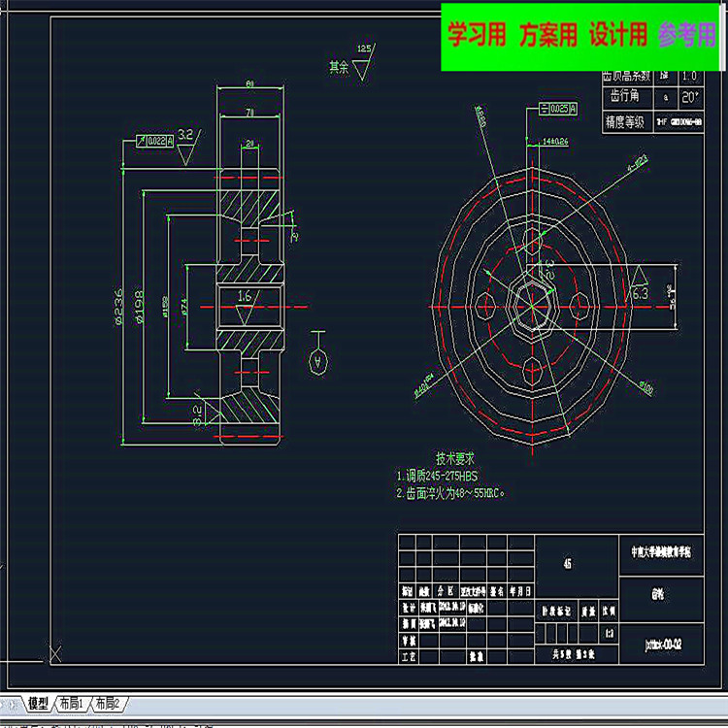Click the 年月日 title block header
Viewport: 728px width, 728px height.
tap(520, 591)
